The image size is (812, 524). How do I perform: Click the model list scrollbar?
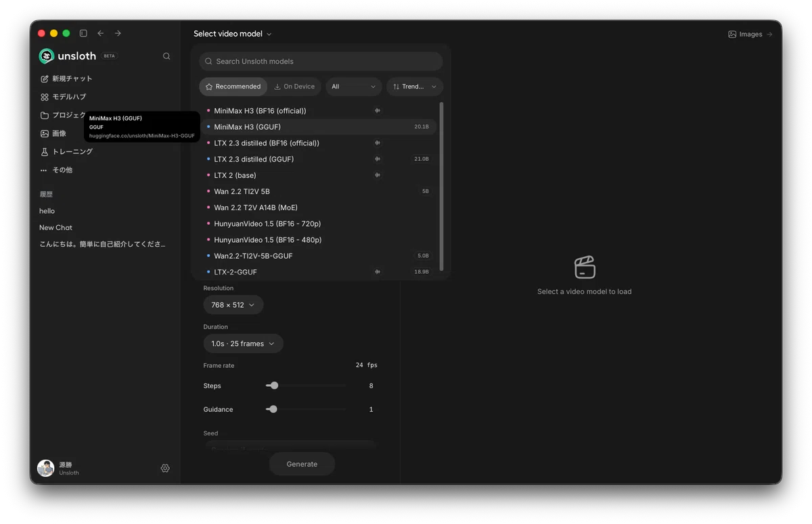442,186
